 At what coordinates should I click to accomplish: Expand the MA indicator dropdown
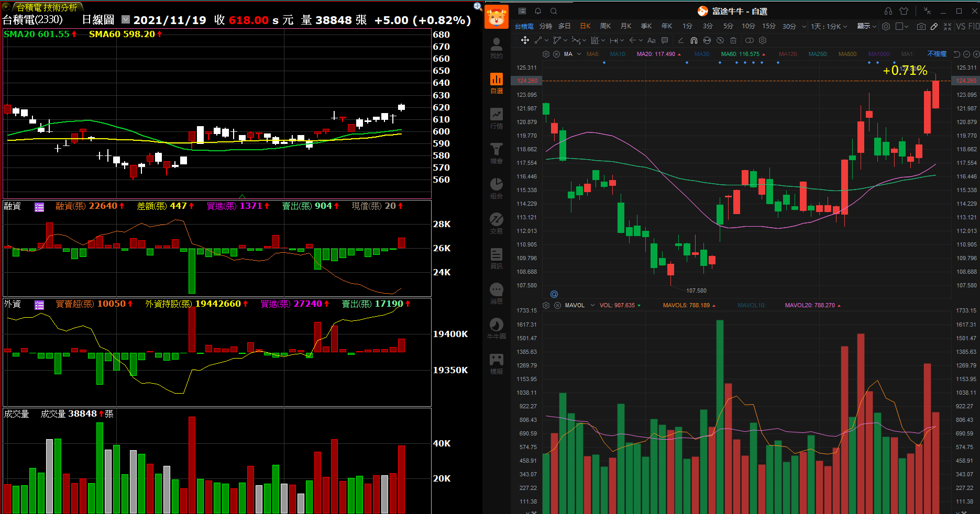579,54
